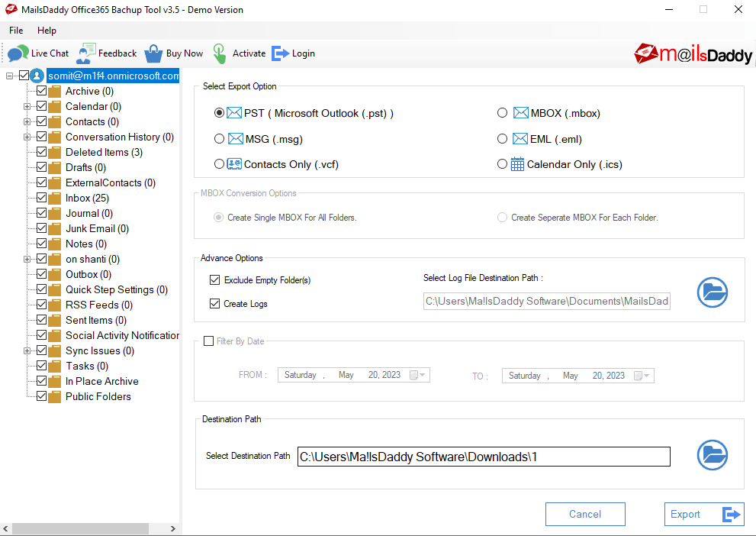The height and width of the screenshot is (536, 756).
Task: Click the Export button label
Action: pos(685,515)
